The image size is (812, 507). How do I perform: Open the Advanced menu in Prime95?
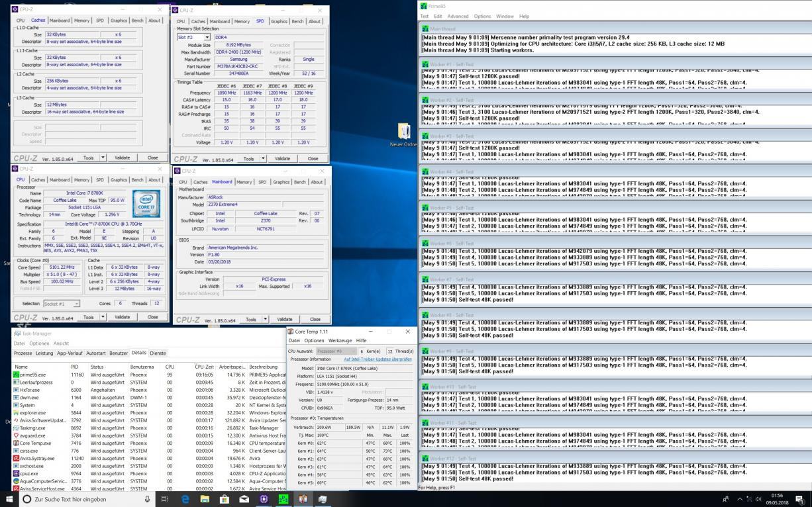tap(458, 16)
